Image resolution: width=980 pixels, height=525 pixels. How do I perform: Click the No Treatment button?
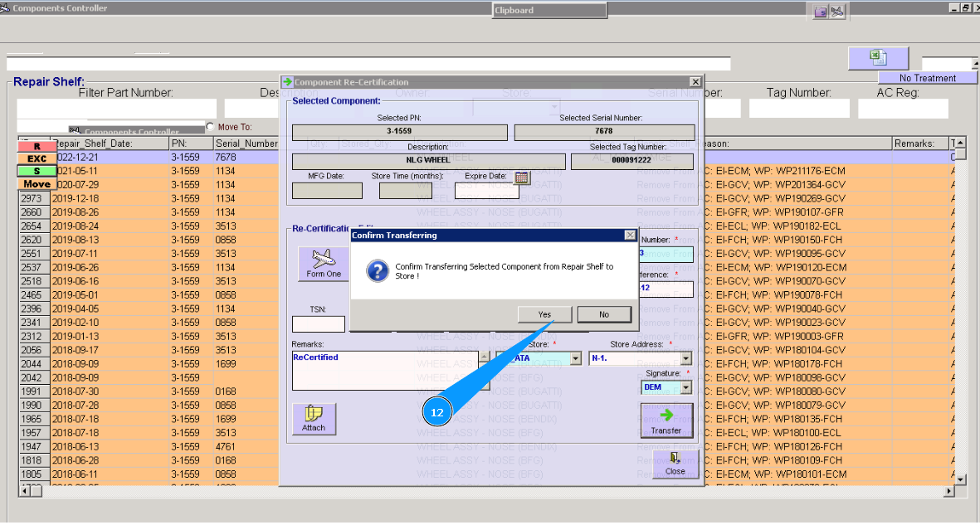point(928,78)
